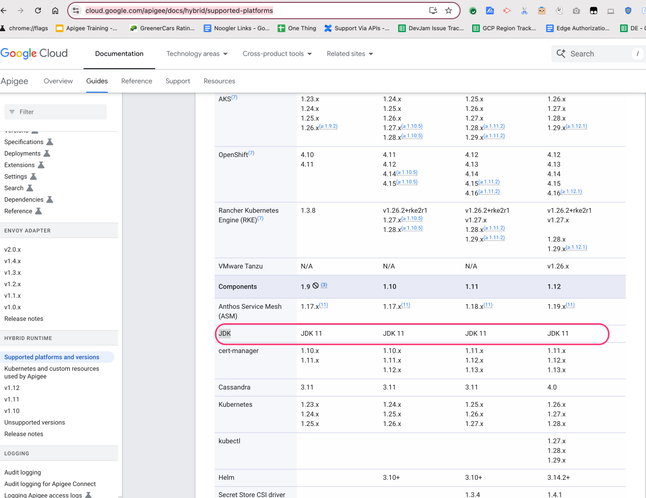This screenshot has width=646, height=498.
Task: View site information icon in address bar
Action: click(x=76, y=11)
